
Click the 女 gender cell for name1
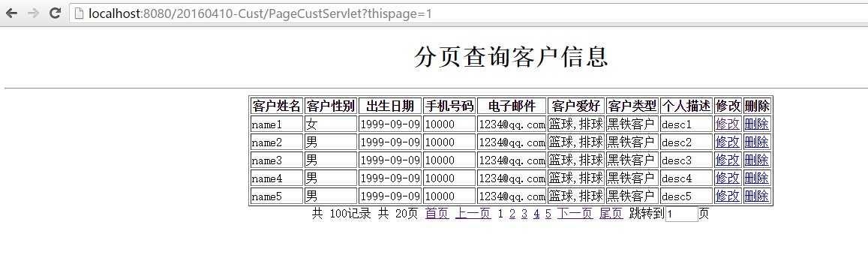pyautogui.click(x=331, y=124)
